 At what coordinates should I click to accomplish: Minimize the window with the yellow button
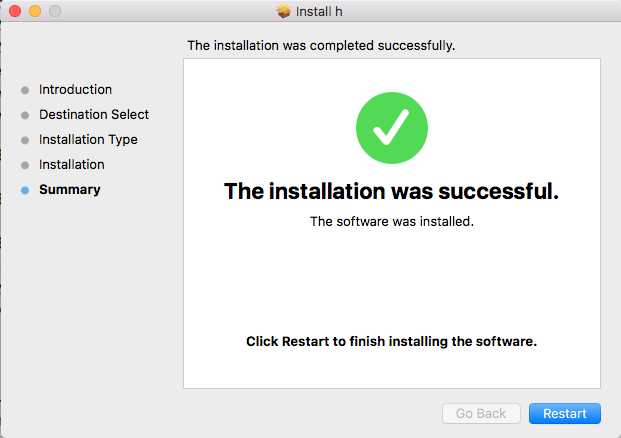[35, 11]
